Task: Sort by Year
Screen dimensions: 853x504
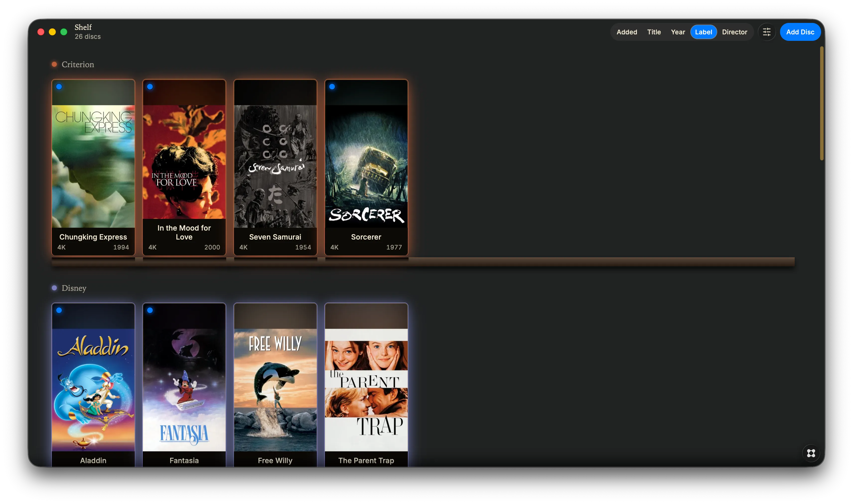Action: point(678,32)
